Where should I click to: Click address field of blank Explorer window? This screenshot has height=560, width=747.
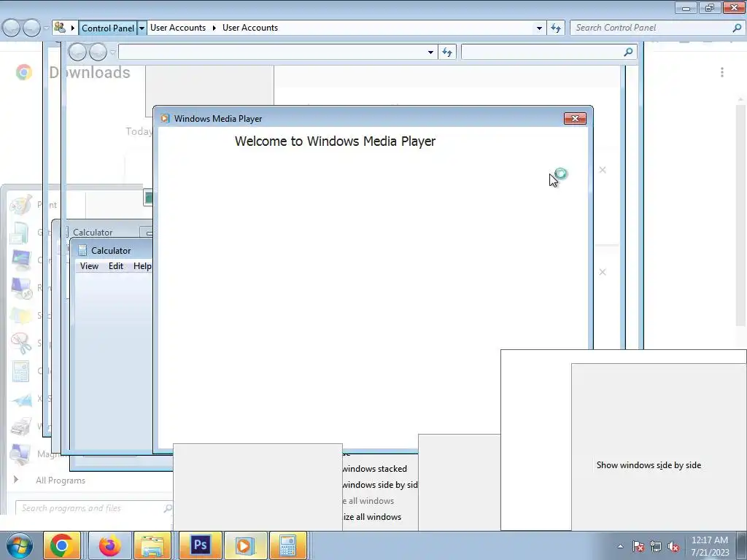click(x=278, y=52)
